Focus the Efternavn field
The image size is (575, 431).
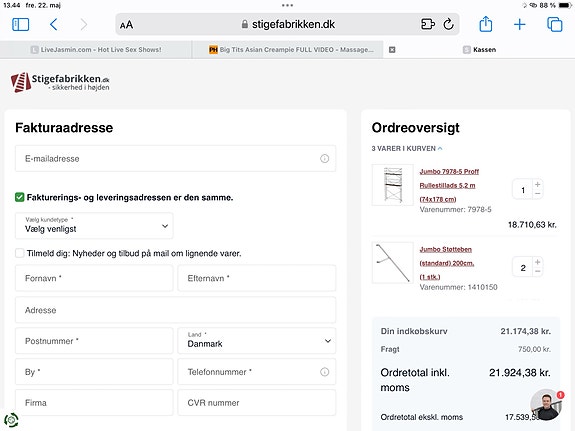tap(257, 278)
